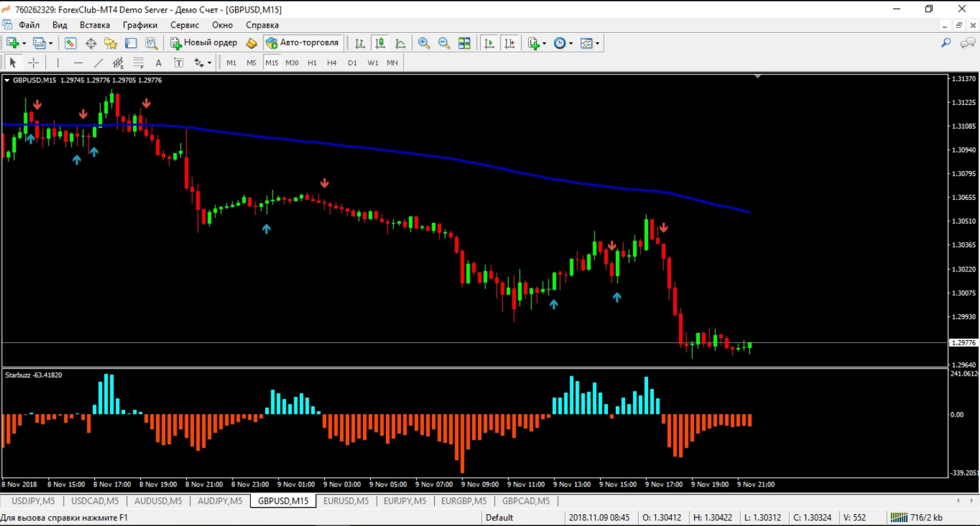Select the Crosshair cursor tool
The width and height of the screenshot is (980, 526).
point(34,63)
